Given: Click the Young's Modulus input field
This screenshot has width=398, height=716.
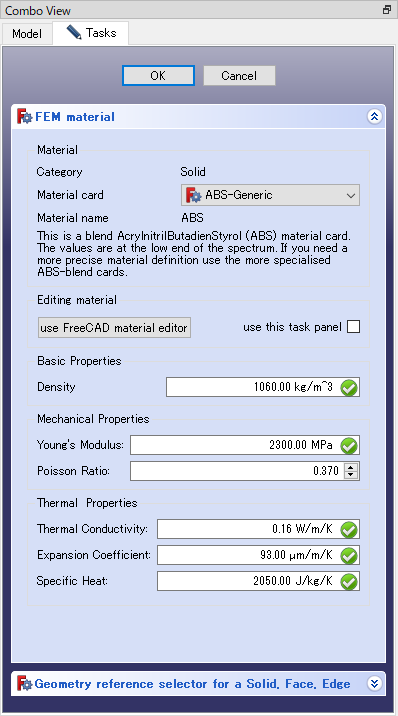Looking at the screenshot, I should [x=245, y=445].
